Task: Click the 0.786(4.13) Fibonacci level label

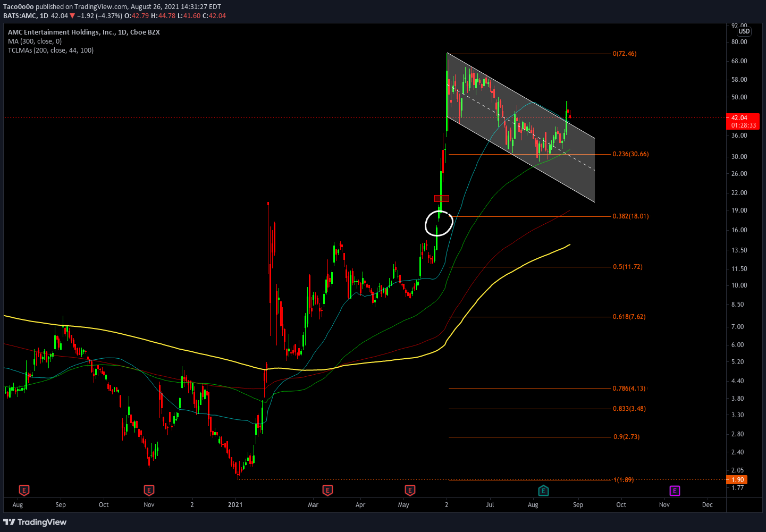Action: coord(629,389)
